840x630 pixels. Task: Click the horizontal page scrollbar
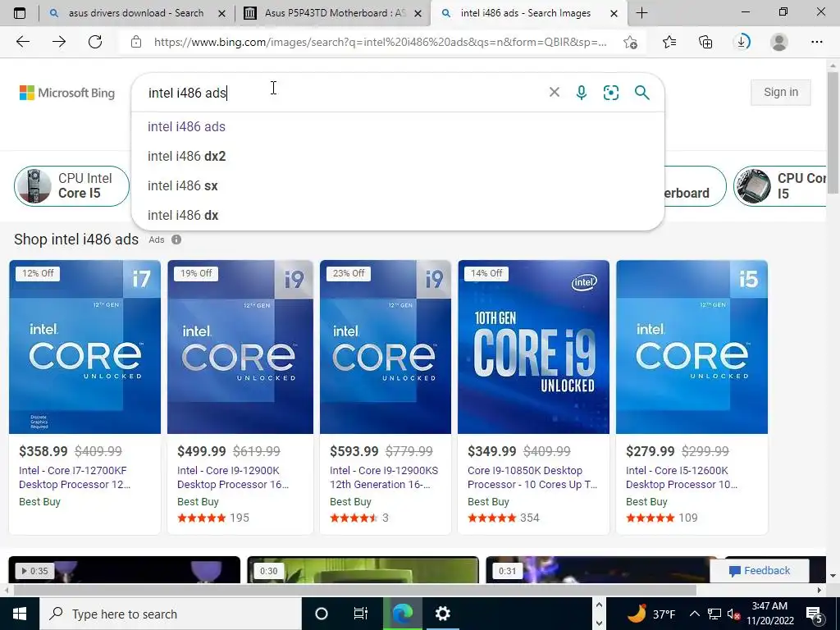tap(354, 591)
